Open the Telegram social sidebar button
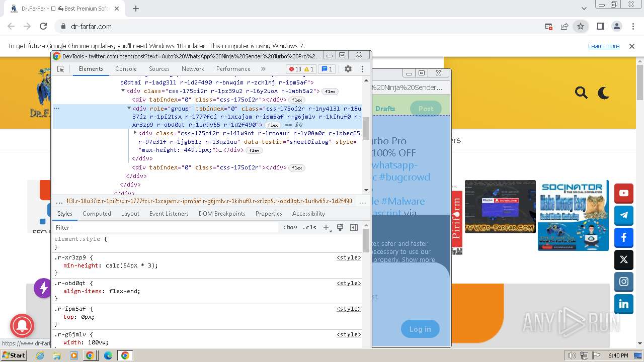This screenshot has width=644, height=362. click(x=624, y=215)
